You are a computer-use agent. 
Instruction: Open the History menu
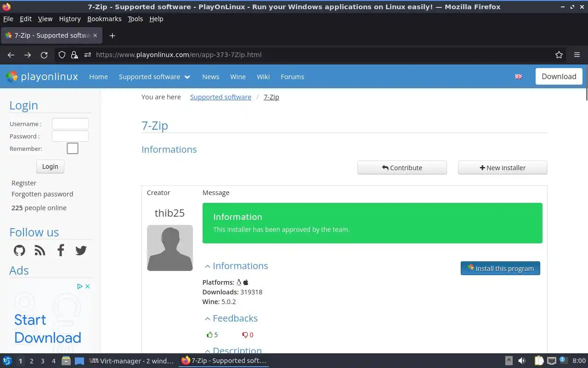[x=70, y=19]
